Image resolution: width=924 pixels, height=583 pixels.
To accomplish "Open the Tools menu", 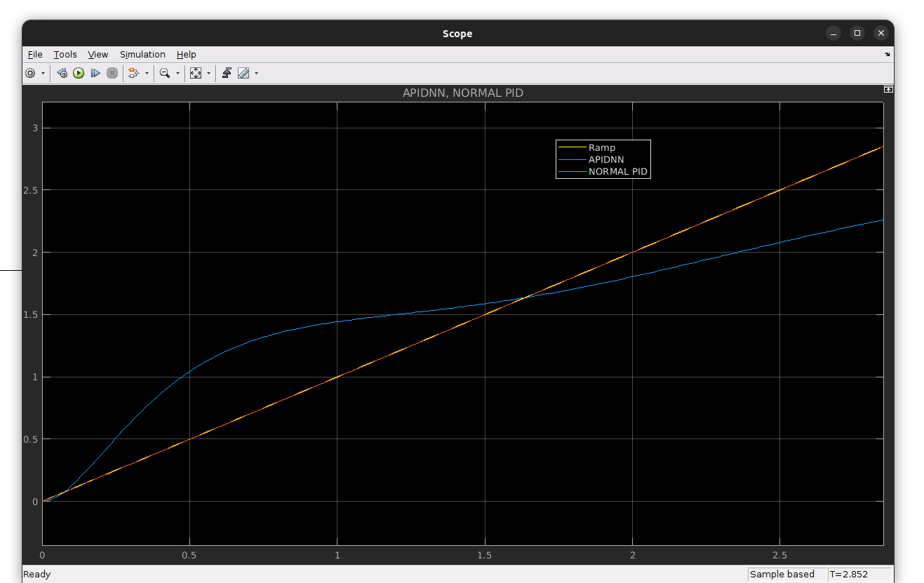I will [65, 54].
